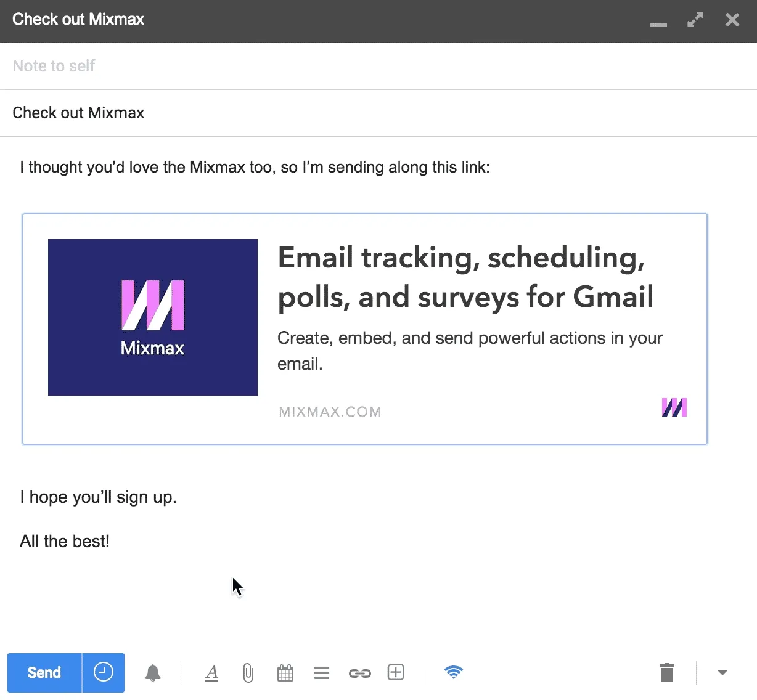Click the blue Send button
Viewport: 757px width, 700px height.
44,672
